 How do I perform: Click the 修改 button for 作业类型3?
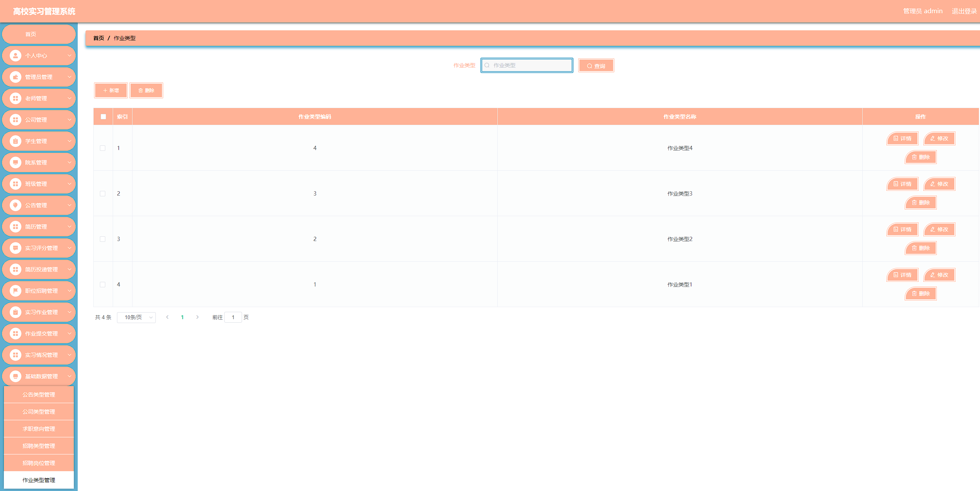click(x=939, y=184)
